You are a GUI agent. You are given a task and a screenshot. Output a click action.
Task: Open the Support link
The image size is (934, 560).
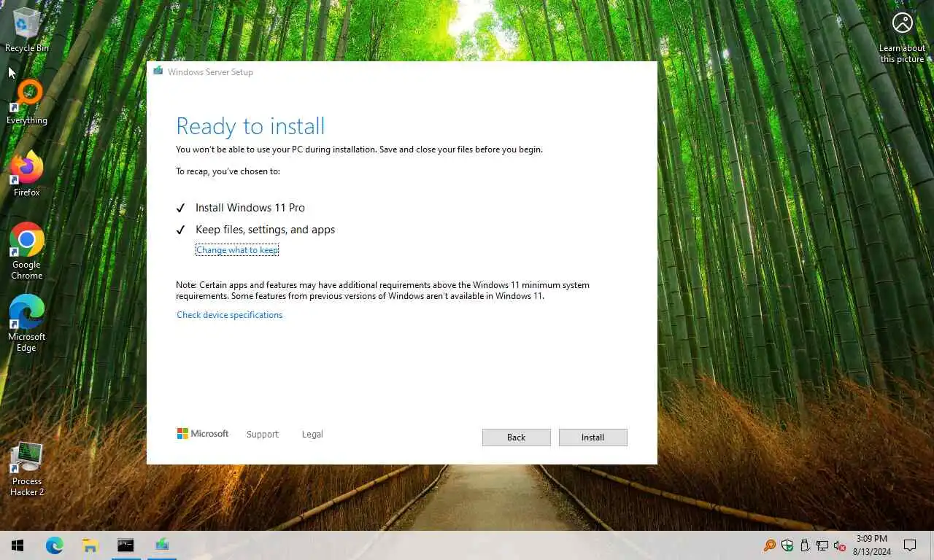click(x=263, y=435)
